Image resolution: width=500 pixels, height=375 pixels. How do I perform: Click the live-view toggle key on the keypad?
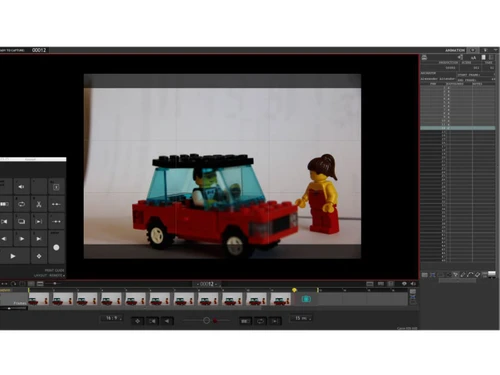click(21, 221)
